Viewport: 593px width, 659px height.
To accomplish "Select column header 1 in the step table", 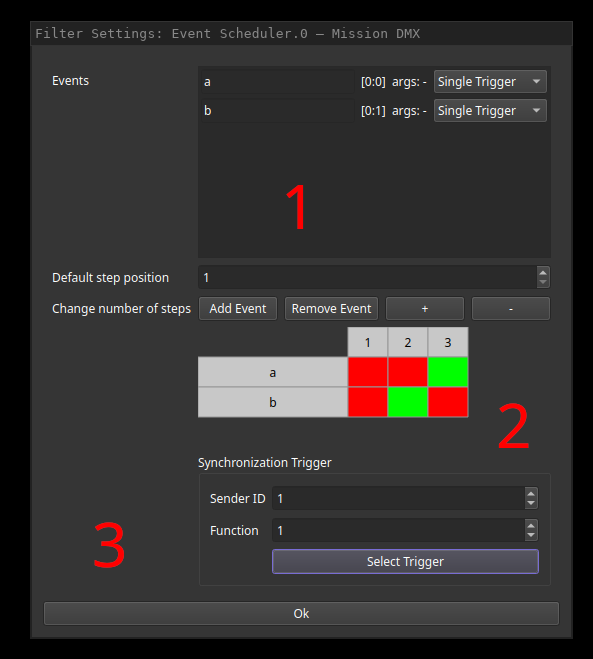I will point(367,342).
